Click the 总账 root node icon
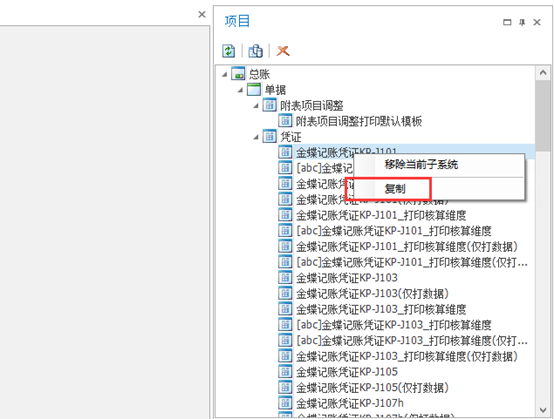 pyautogui.click(x=238, y=74)
